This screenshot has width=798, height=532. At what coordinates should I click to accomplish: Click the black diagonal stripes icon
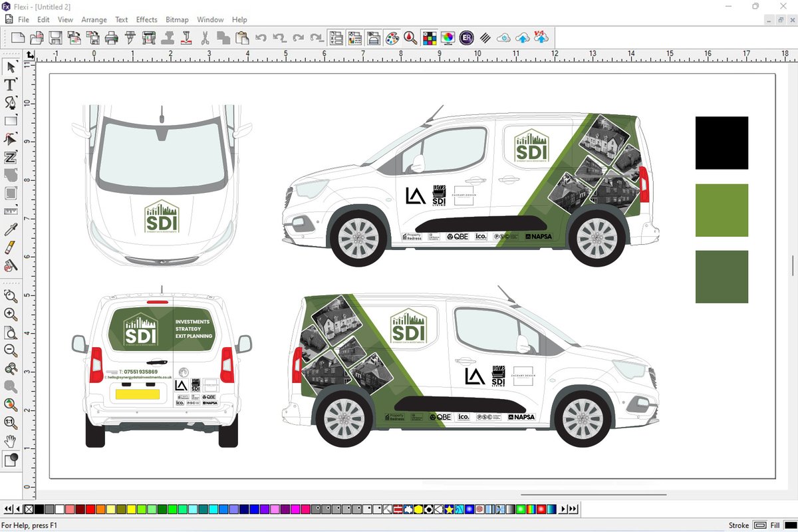tap(485, 38)
